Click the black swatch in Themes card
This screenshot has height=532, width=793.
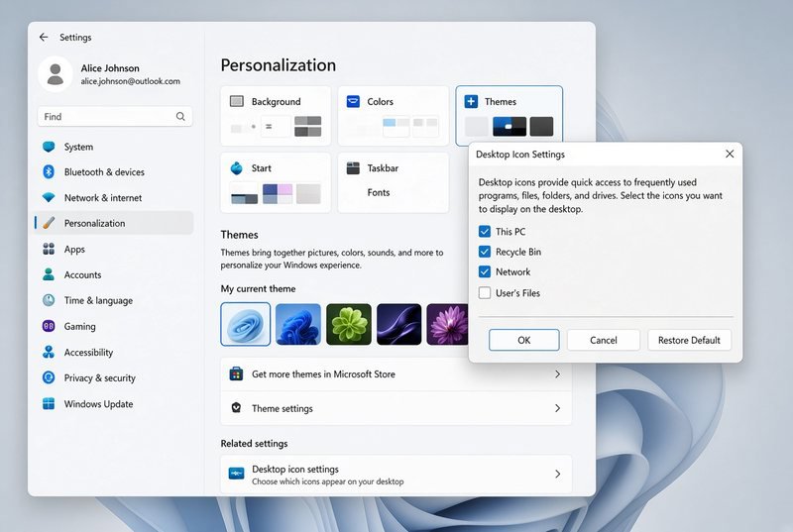[541, 126]
